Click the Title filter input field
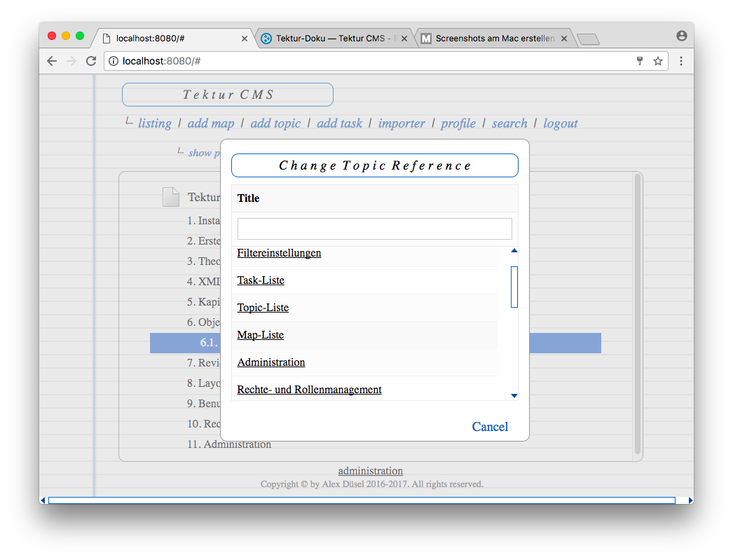This screenshot has width=733, height=560. tap(374, 228)
